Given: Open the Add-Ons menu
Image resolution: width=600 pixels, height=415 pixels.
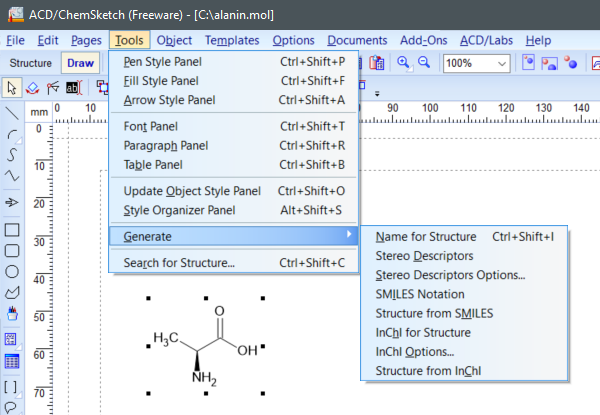Looking at the screenshot, I should click(x=424, y=40).
